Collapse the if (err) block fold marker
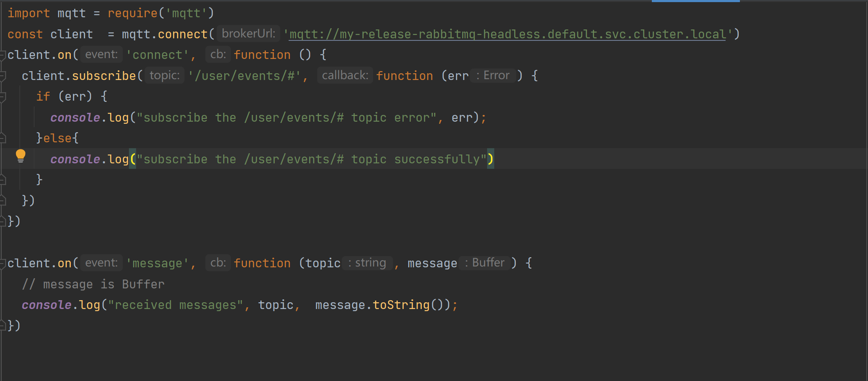The width and height of the screenshot is (868, 381). click(3, 97)
